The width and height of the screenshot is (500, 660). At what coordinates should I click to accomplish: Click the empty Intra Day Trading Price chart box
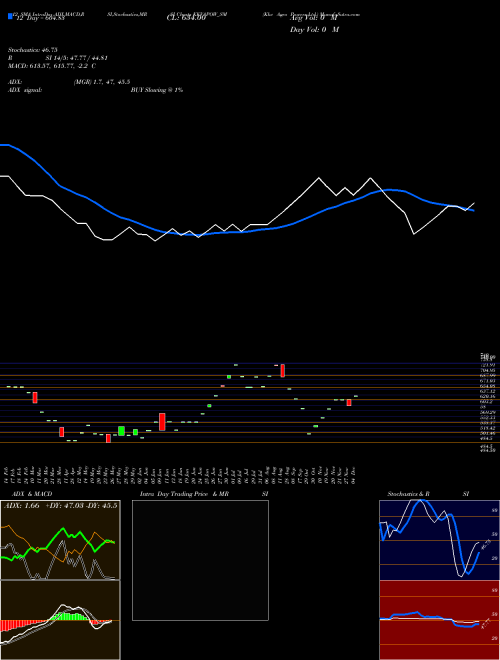pos(200,560)
